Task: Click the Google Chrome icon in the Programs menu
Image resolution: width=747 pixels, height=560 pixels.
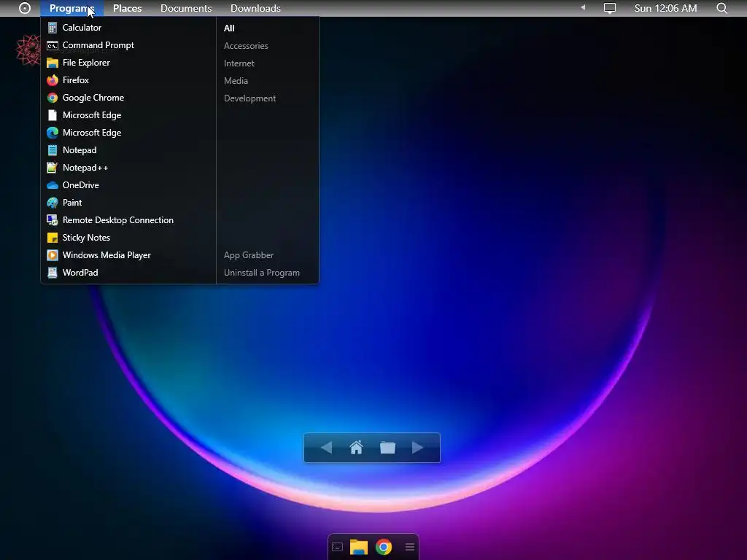Action: coord(53,98)
